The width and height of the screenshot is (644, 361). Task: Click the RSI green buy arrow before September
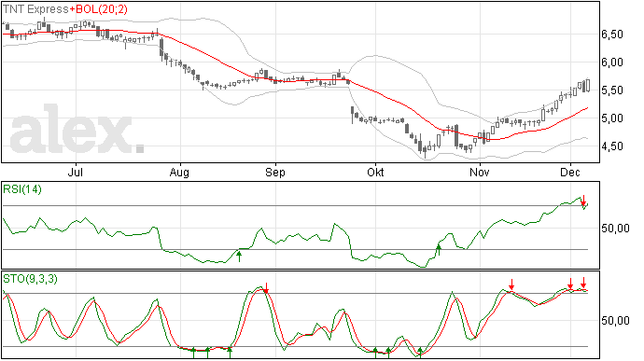240,257
